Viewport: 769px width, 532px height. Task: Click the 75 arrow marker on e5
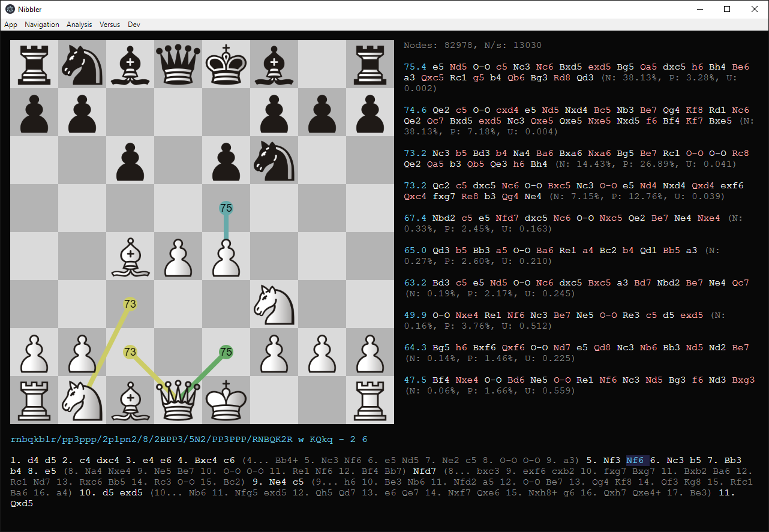(x=226, y=208)
